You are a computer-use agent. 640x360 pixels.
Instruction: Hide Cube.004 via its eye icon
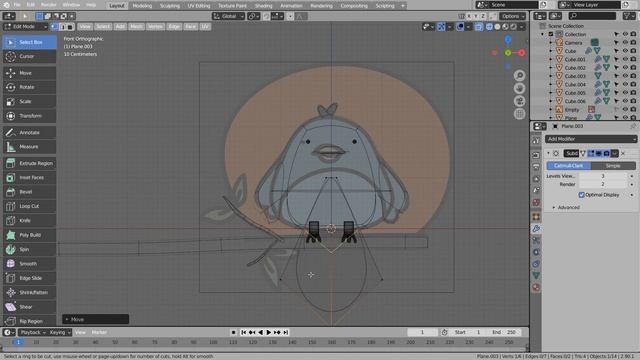[x=624, y=84]
